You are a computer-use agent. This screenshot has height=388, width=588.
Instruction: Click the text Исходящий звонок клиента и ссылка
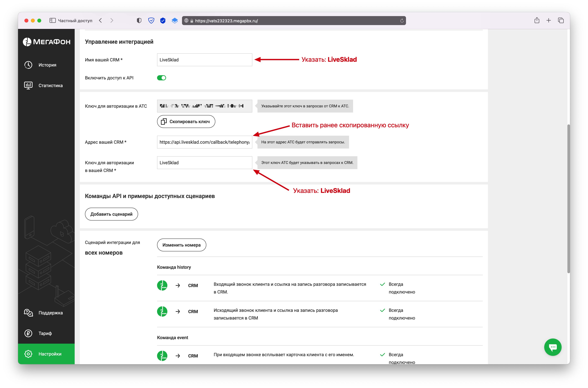[276, 314]
